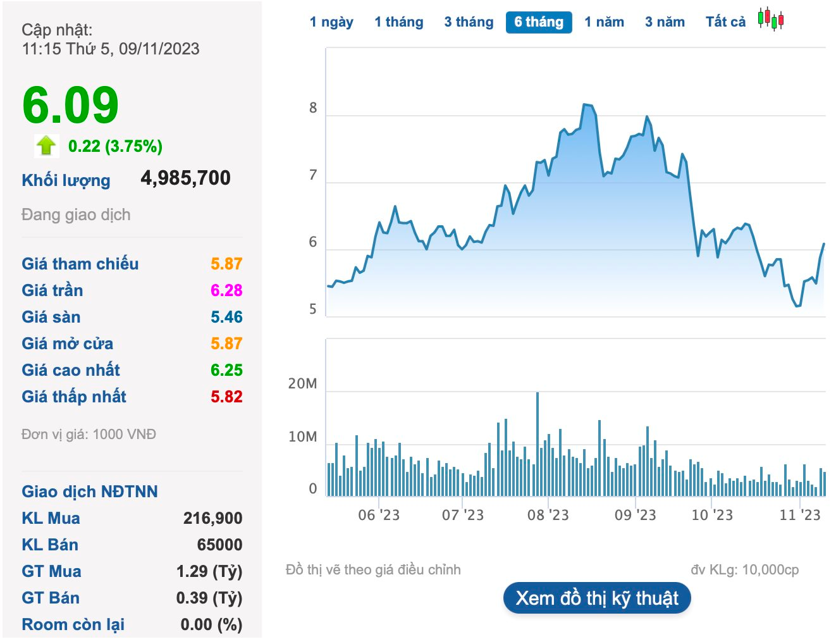Click the KL Mua value 216,900
This screenshot has height=644, width=836.
pyautogui.click(x=212, y=518)
